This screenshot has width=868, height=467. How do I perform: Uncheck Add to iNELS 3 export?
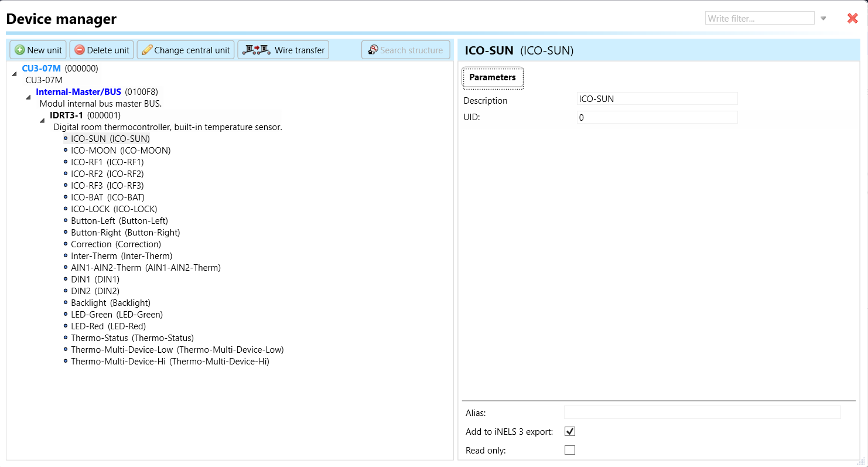tap(569, 431)
